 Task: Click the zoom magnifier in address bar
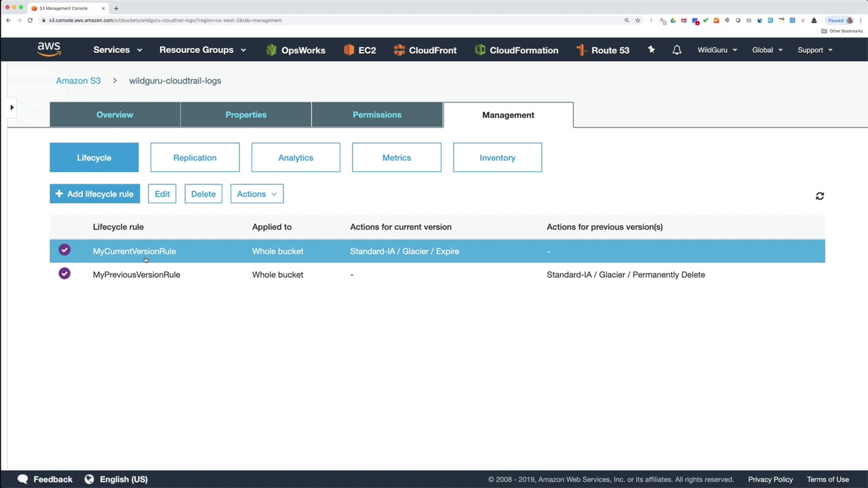627,20
